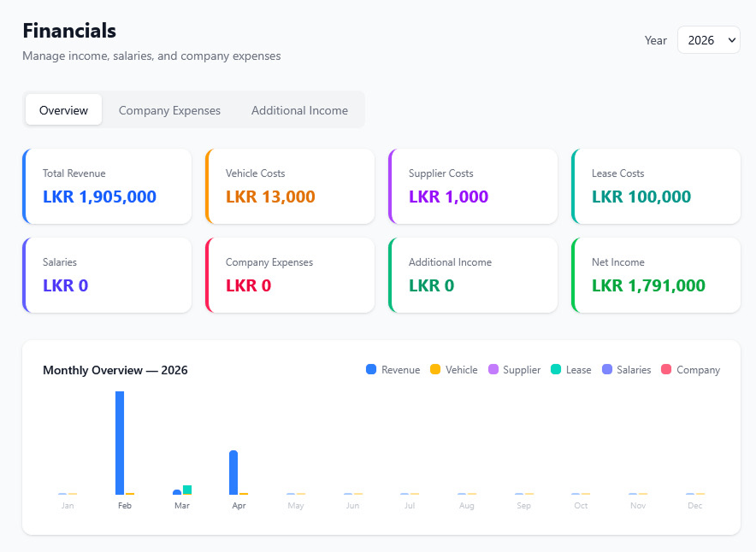Open the Year selector showing 2026
Screen dimensions: 756x552
[708, 39]
